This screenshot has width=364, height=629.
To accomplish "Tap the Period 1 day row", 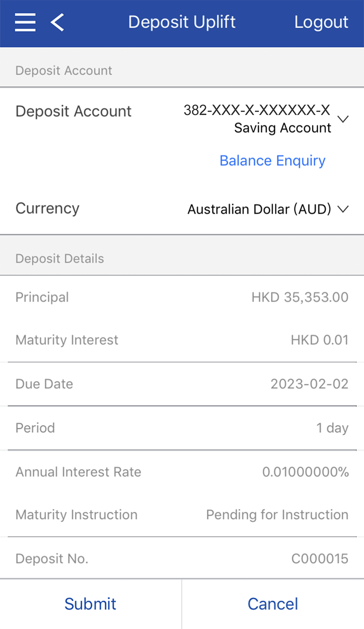I will coord(182,428).
